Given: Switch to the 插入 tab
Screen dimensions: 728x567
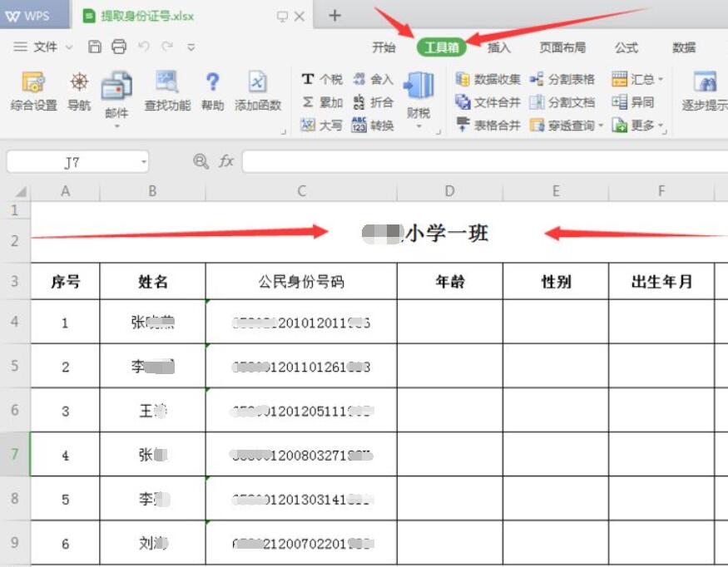Looking at the screenshot, I should (x=499, y=47).
